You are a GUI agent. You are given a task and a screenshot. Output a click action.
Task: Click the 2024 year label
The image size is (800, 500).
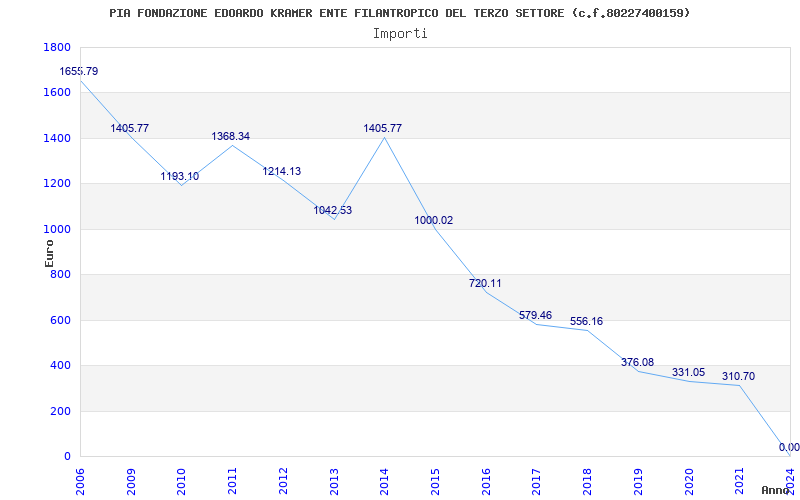coord(790,482)
